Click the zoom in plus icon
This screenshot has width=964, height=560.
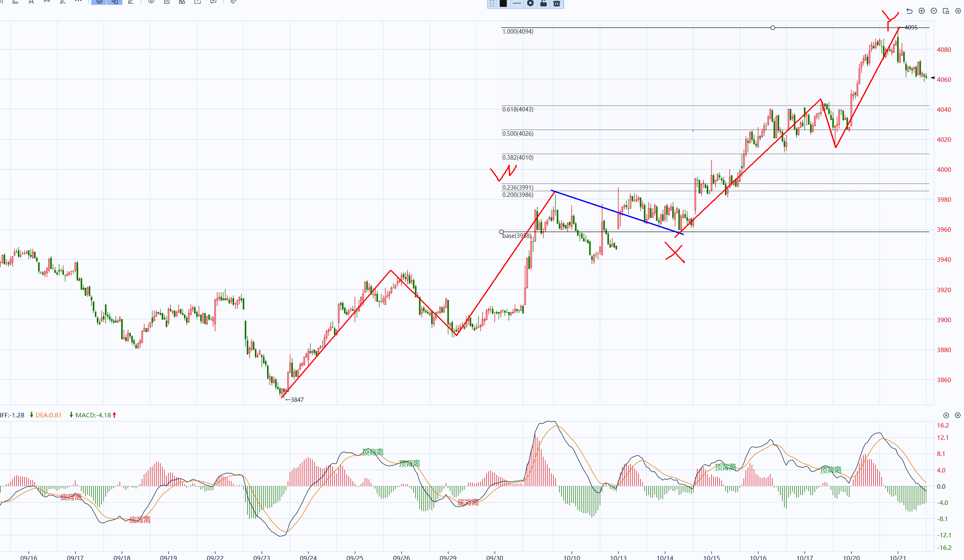(921, 11)
